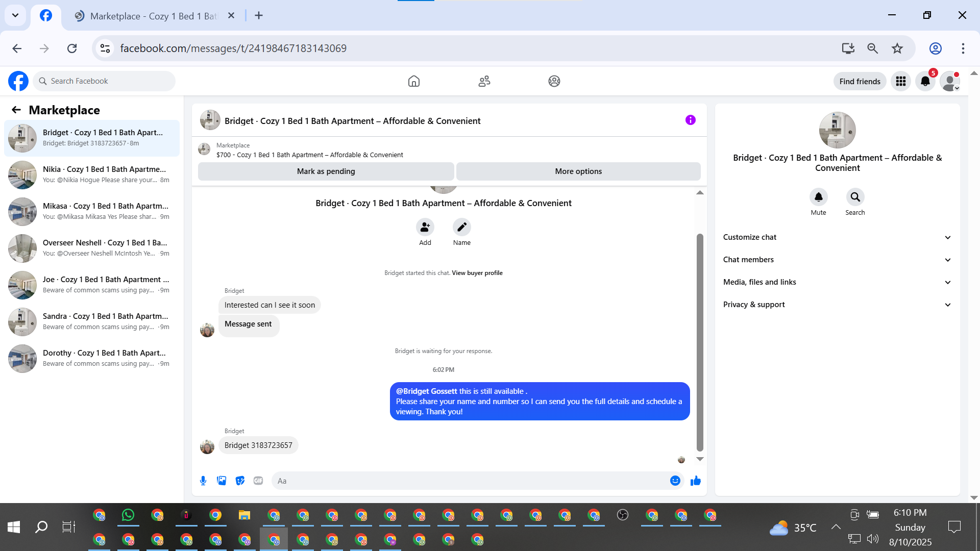Send a thumbs-up like
The width and height of the screenshot is (980, 551).
[x=695, y=481]
